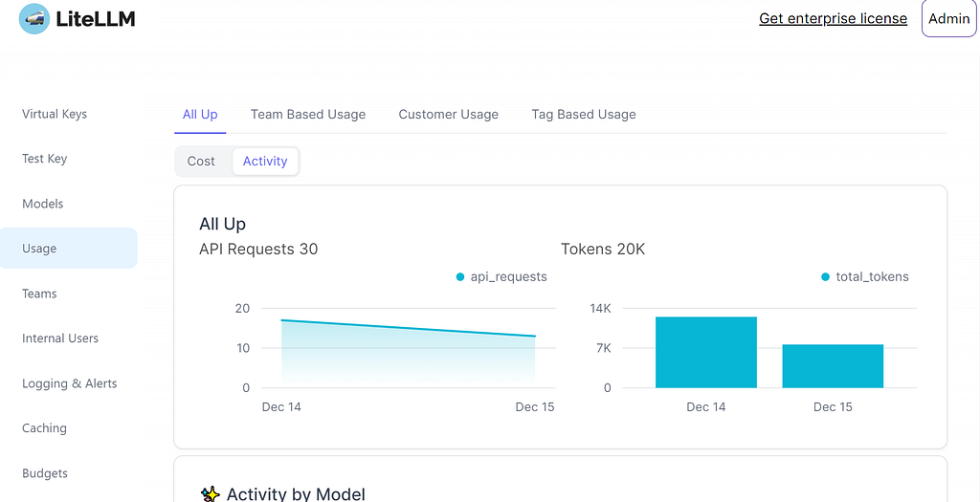980x502 pixels.
Task: Go to Test Key page
Action: pos(44,159)
